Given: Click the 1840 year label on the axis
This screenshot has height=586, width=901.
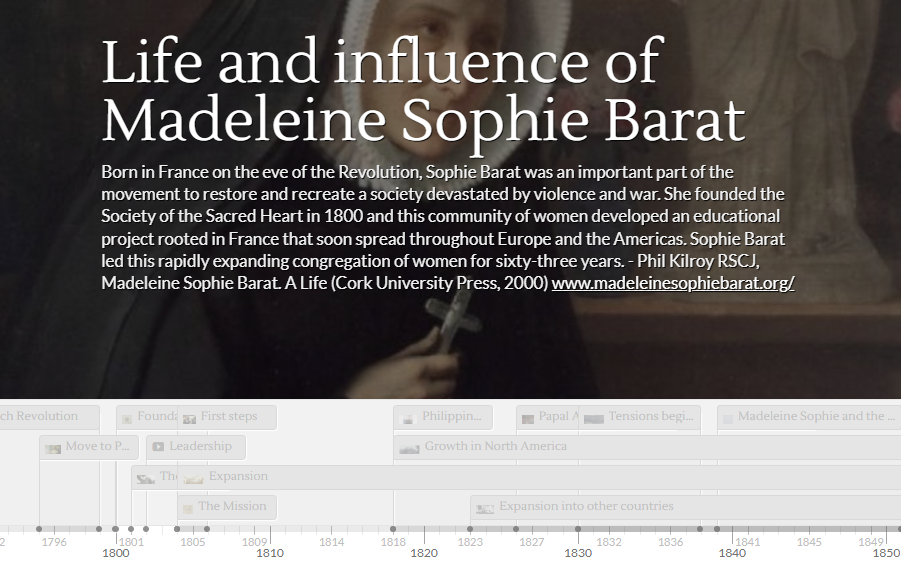Looking at the screenshot, I should 732,553.
